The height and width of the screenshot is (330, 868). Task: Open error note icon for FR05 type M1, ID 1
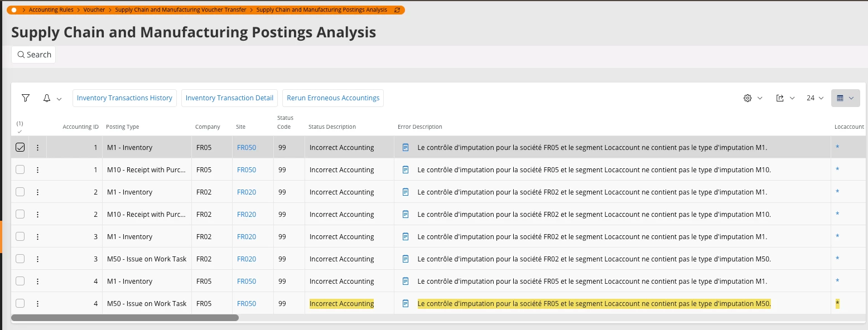click(406, 148)
